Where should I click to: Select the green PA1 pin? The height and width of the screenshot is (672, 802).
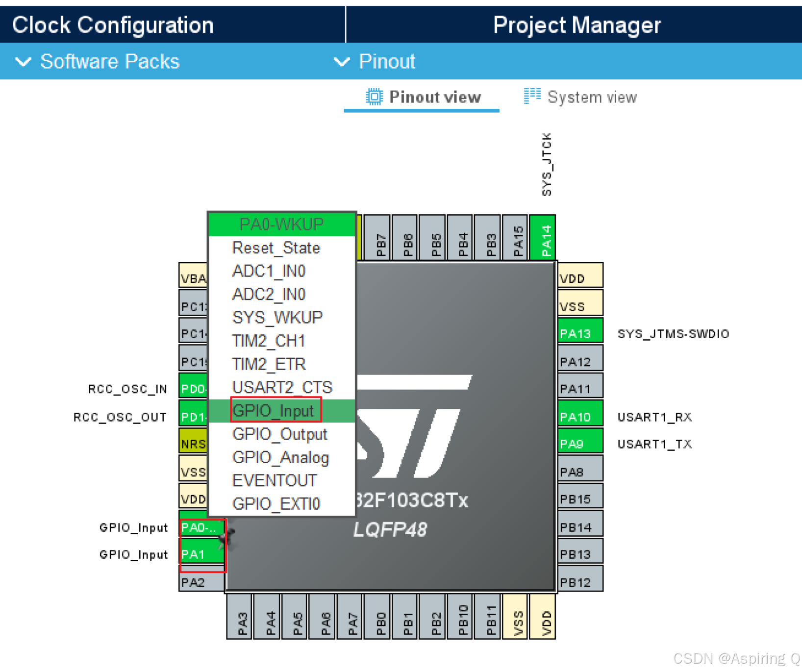coord(201,551)
